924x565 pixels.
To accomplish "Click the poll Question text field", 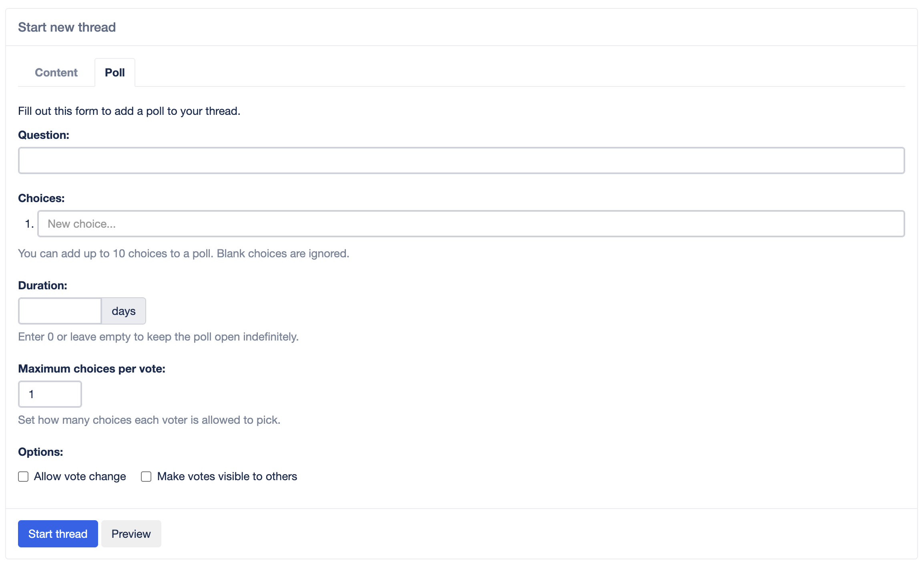I will 461,160.
